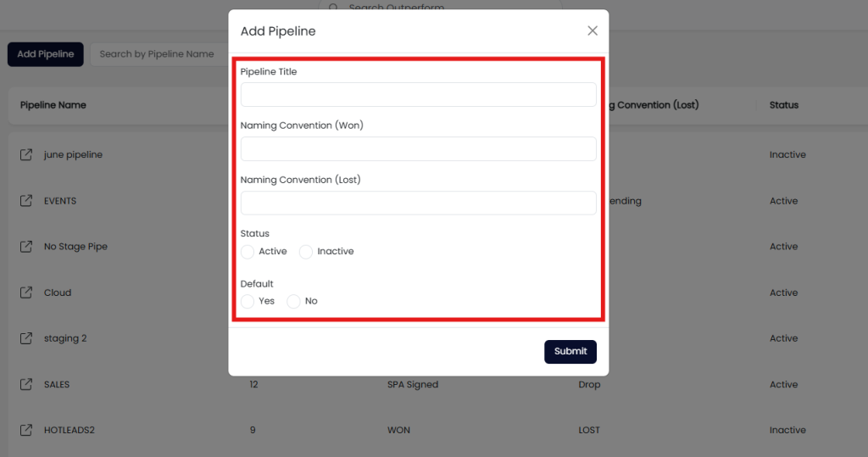Image resolution: width=868 pixels, height=457 pixels.
Task: Open the june pipeline external link icon
Action: (26, 155)
